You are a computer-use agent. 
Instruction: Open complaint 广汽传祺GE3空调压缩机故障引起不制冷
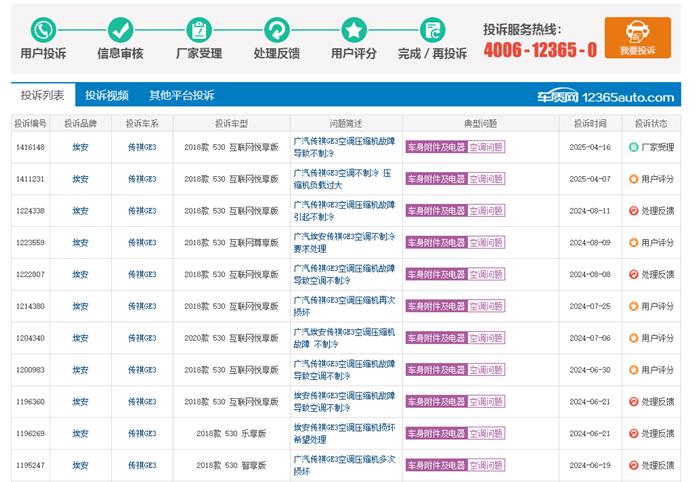tap(344, 211)
